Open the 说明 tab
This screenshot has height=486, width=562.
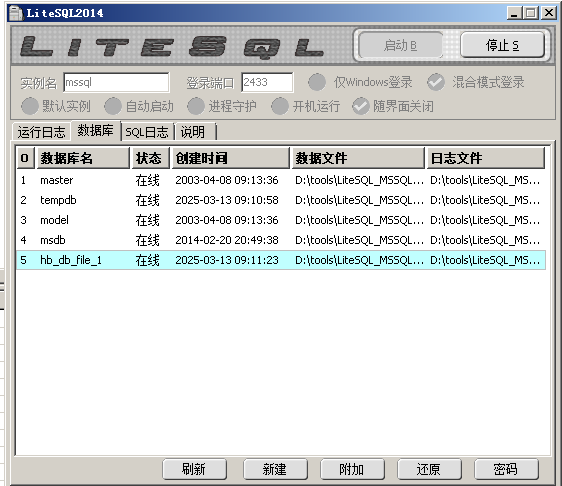(196, 132)
